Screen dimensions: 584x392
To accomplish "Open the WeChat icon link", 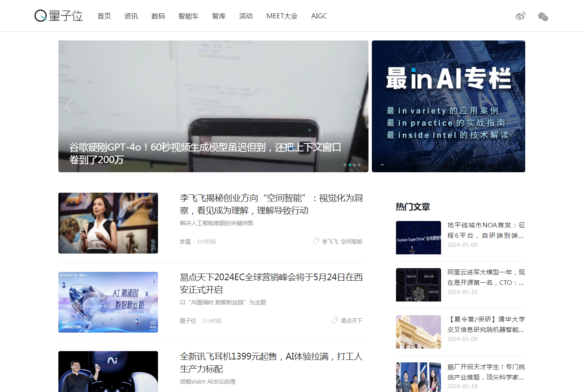I will point(543,16).
